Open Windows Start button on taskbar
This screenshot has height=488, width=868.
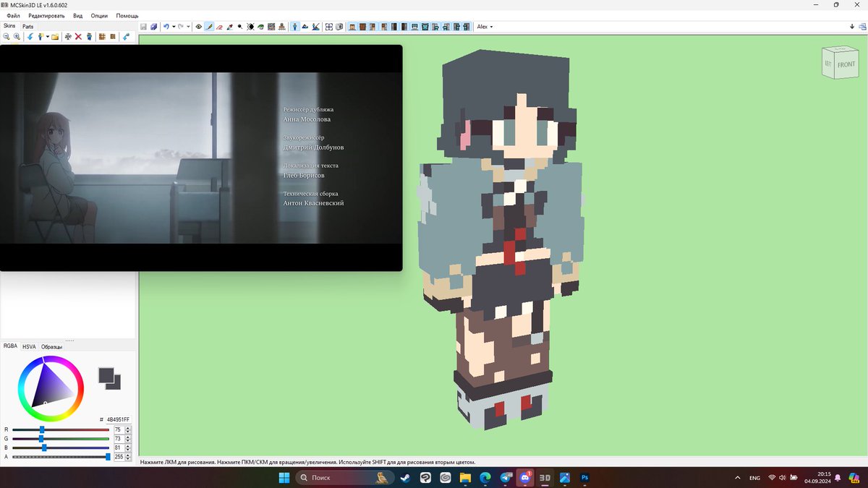click(284, 478)
